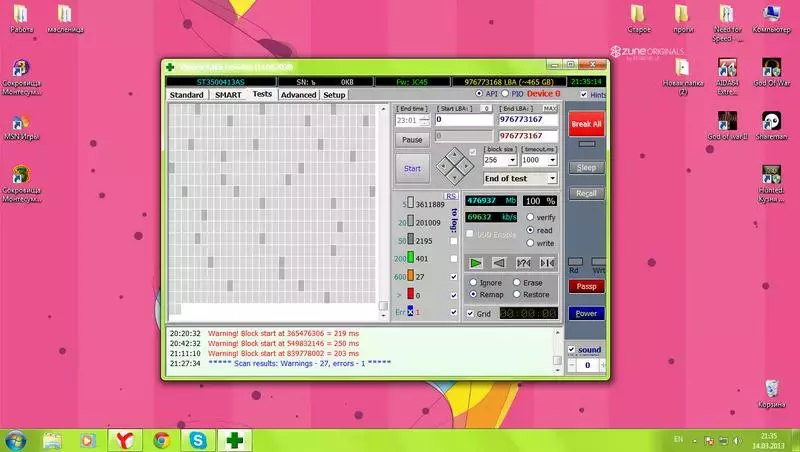Open Google Chrome from the taskbar
The image size is (800, 452).
pos(162,440)
